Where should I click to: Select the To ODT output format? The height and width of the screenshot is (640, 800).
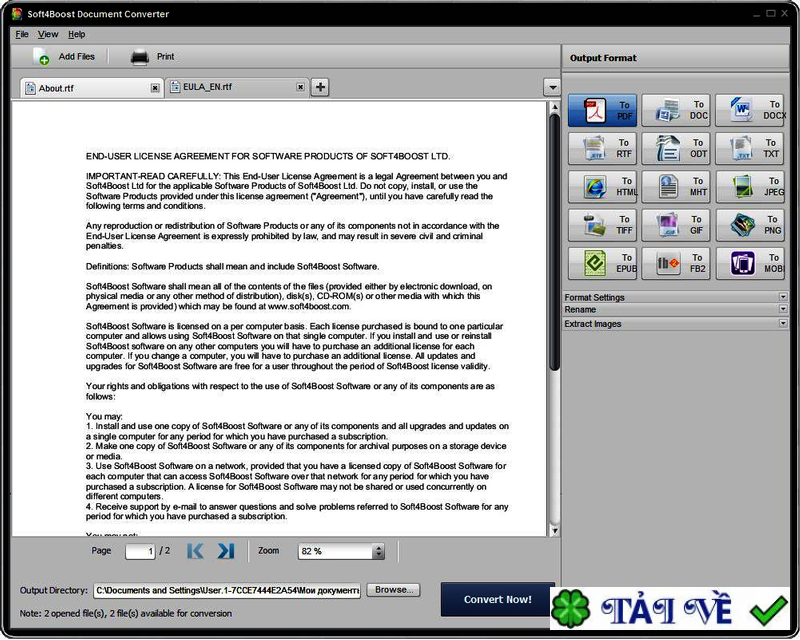[676, 149]
